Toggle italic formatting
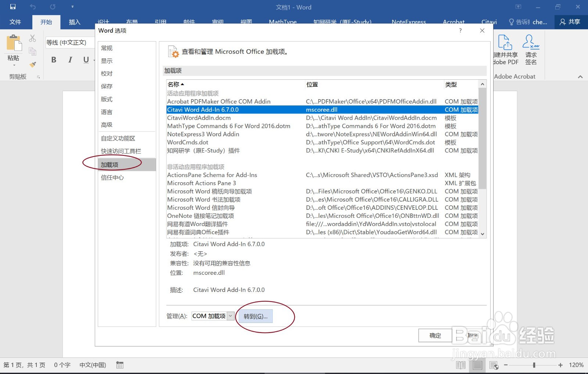The width and height of the screenshot is (588, 374). [x=70, y=60]
